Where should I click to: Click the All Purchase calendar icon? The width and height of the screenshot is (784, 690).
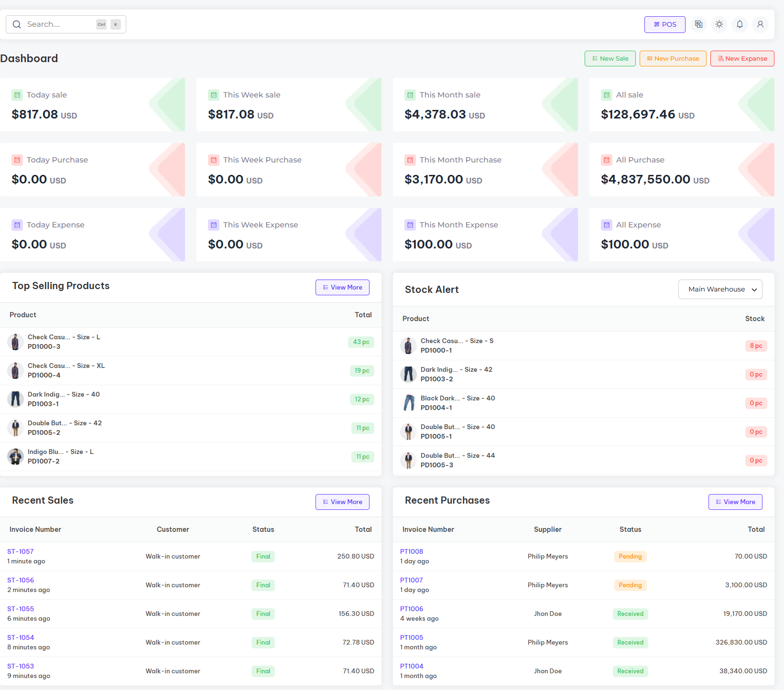[607, 160]
